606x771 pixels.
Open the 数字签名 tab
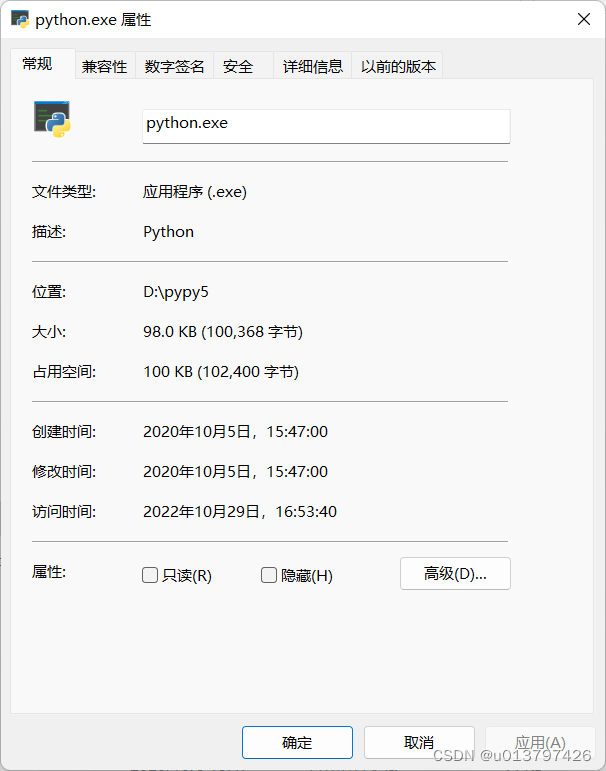[x=174, y=66]
